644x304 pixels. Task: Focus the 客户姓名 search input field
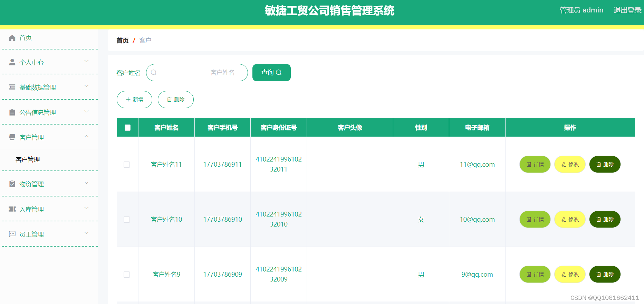(x=197, y=73)
